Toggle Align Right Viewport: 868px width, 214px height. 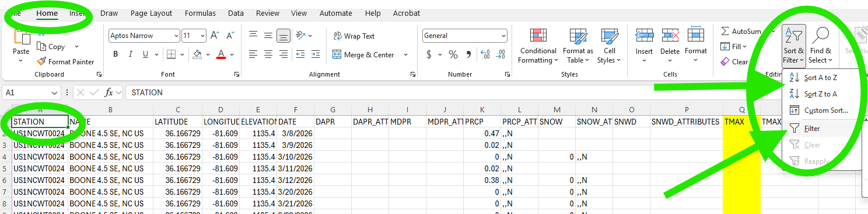[283, 54]
